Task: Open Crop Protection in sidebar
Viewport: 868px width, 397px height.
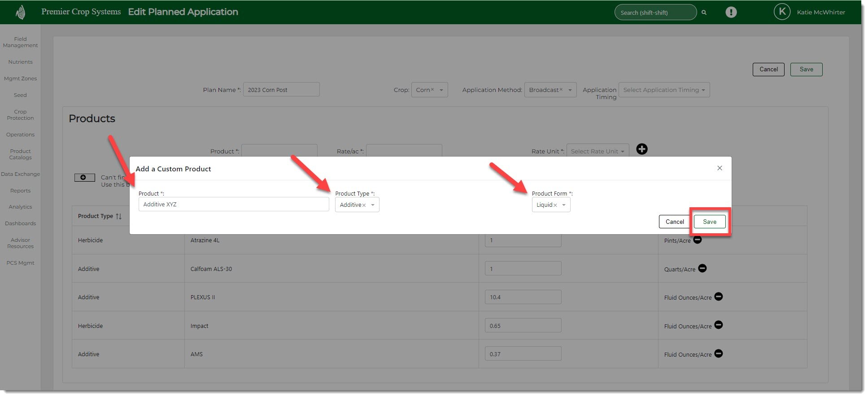Action: (20, 115)
